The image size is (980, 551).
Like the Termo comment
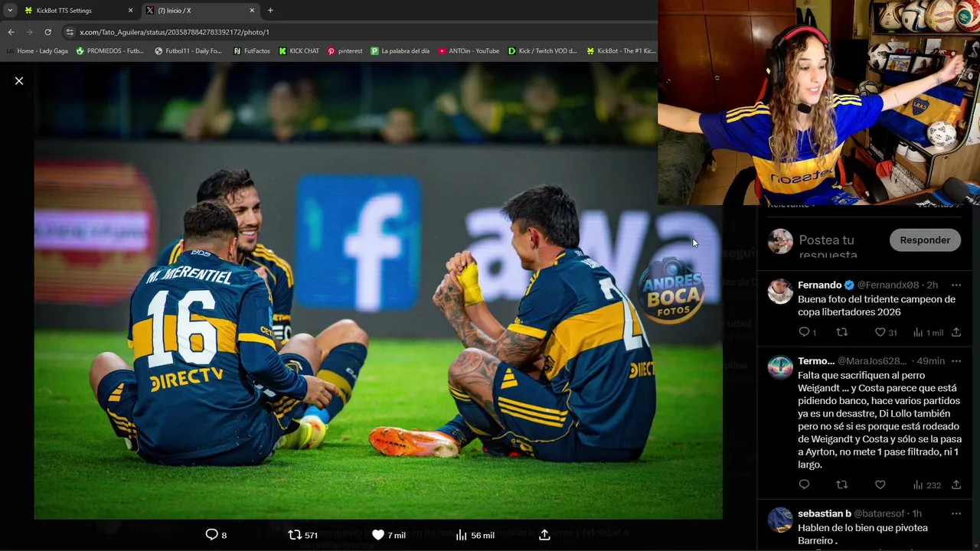880,484
